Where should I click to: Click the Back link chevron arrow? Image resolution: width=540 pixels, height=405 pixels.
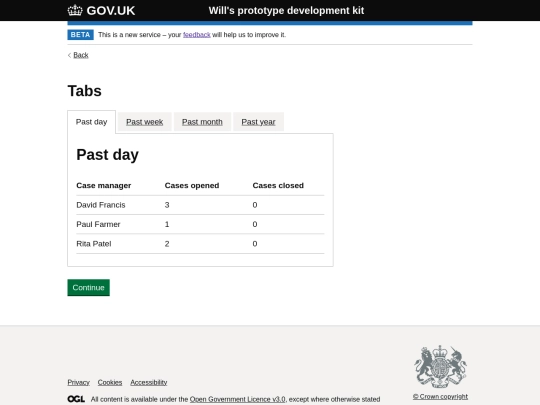70,55
